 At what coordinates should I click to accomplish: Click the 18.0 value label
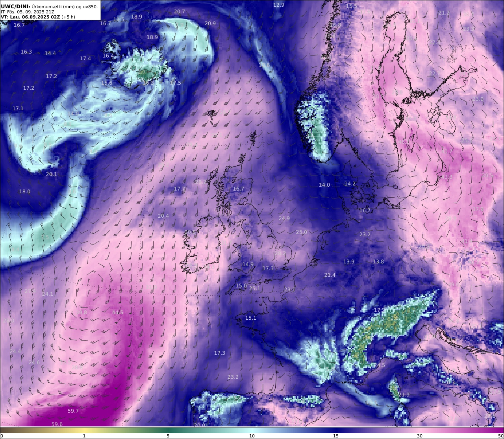click(x=25, y=191)
